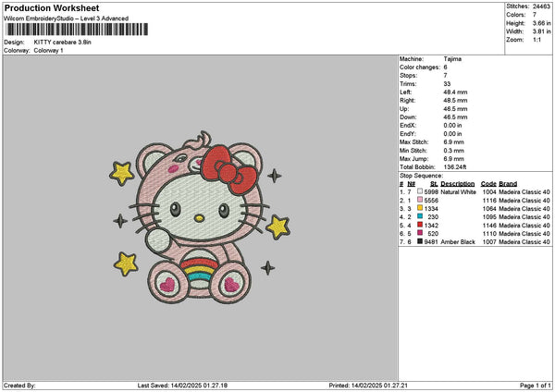Click the trims value '33'
The image size is (555, 392).
click(x=447, y=84)
